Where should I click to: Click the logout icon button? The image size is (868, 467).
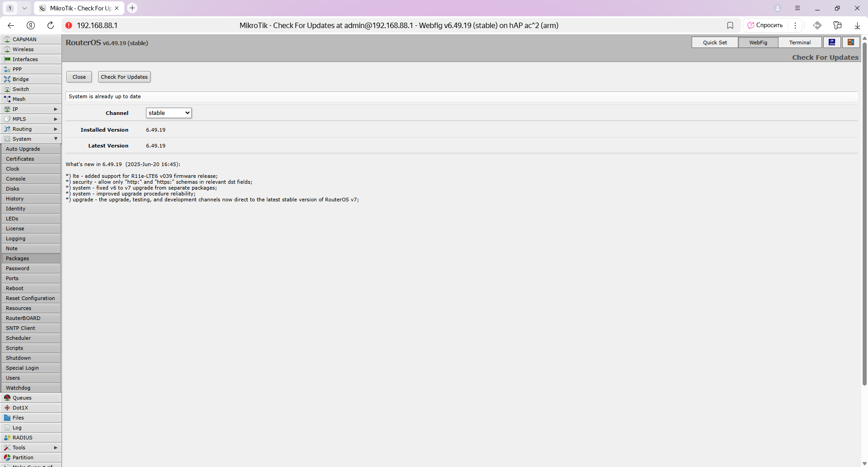point(851,42)
